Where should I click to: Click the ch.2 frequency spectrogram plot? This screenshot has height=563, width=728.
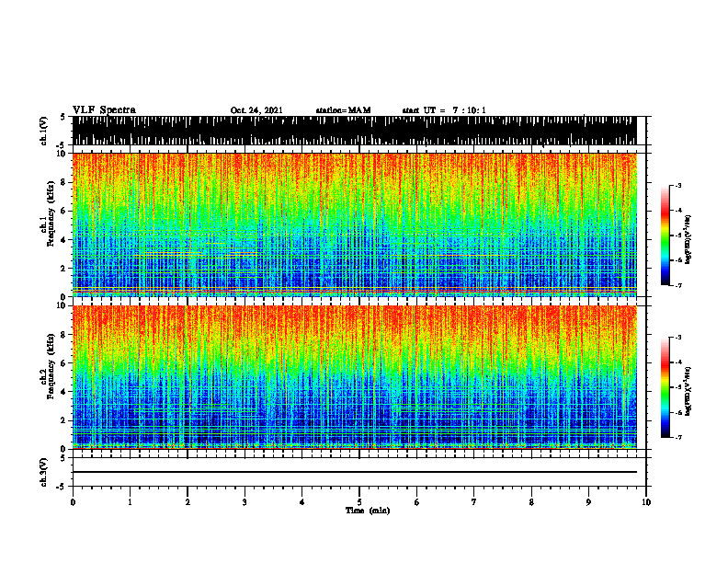point(354,377)
